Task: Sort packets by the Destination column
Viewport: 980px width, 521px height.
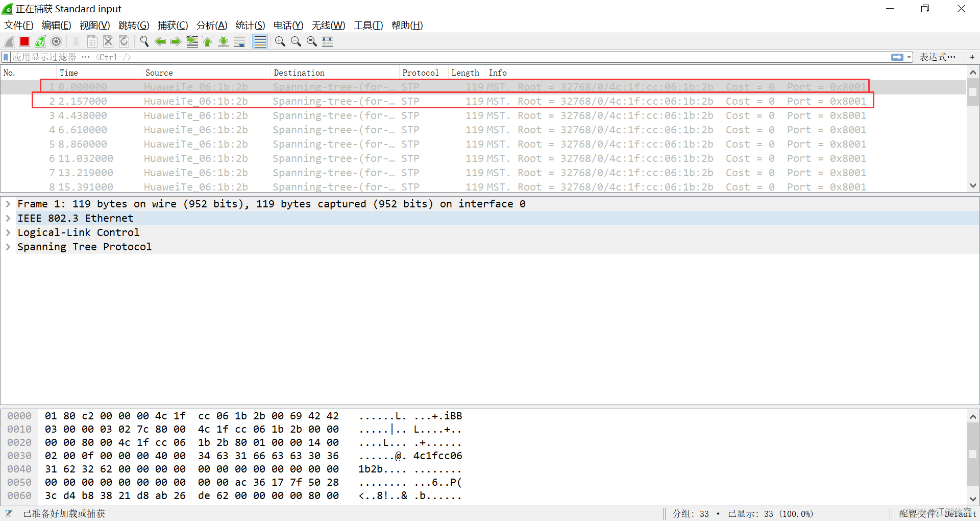Action: point(335,73)
